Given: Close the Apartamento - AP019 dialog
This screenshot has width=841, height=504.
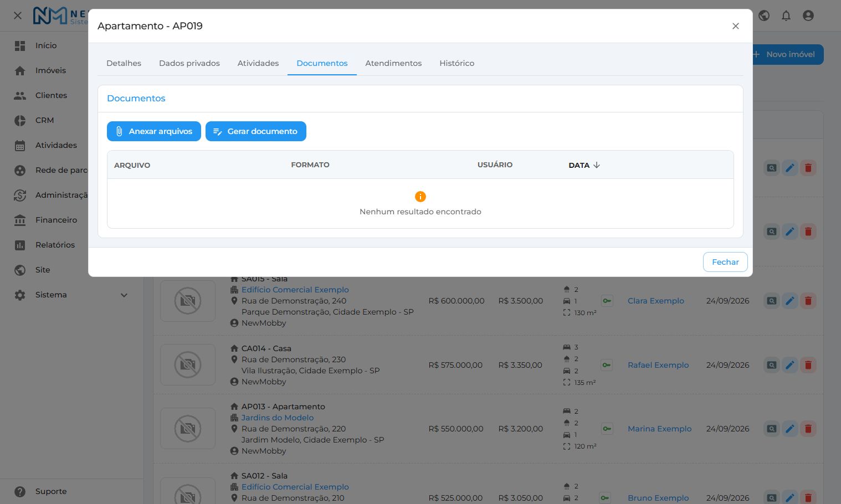Looking at the screenshot, I should 736,26.
